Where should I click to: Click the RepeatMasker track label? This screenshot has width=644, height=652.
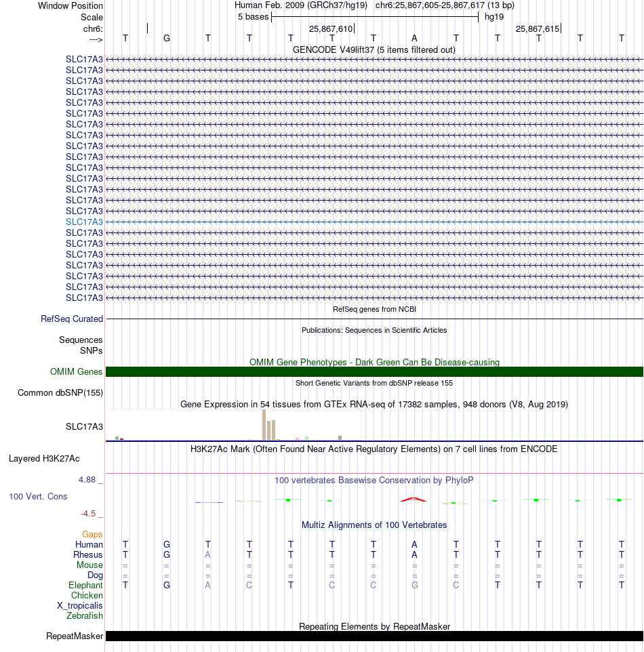(75, 636)
